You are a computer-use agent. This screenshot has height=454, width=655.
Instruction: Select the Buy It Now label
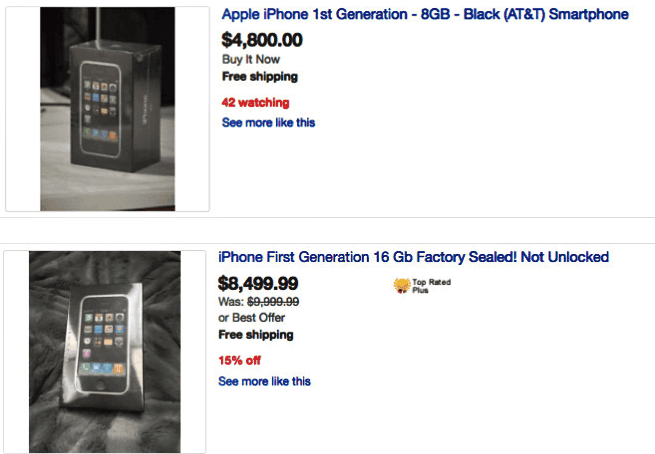[250, 60]
